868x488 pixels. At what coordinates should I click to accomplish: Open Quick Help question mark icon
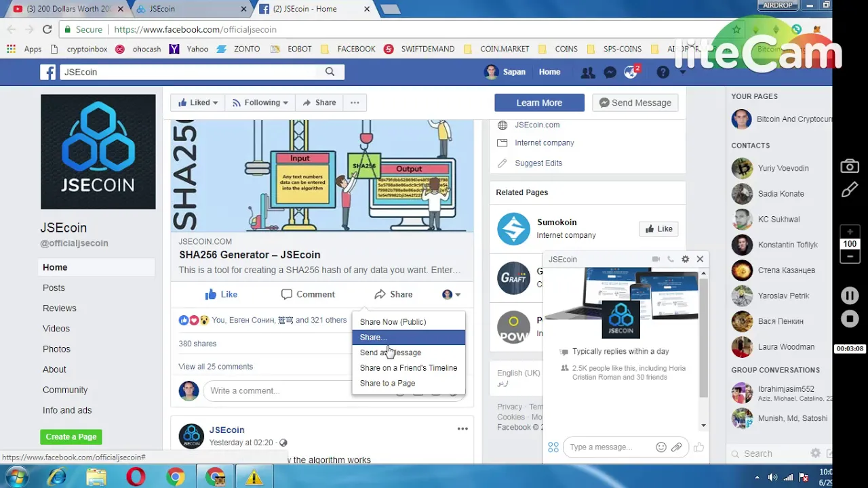pyautogui.click(x=663, y=73)
